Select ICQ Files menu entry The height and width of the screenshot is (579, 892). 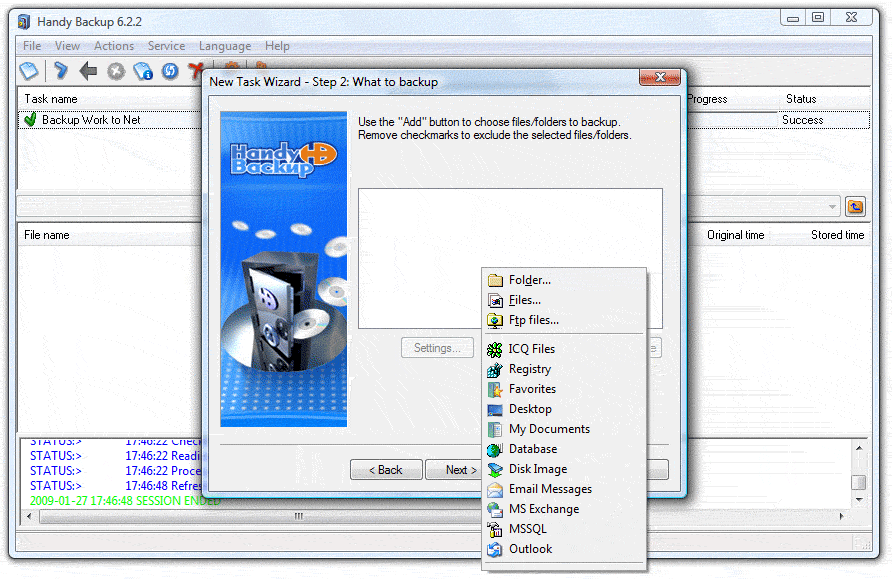[x=564, y=349]
